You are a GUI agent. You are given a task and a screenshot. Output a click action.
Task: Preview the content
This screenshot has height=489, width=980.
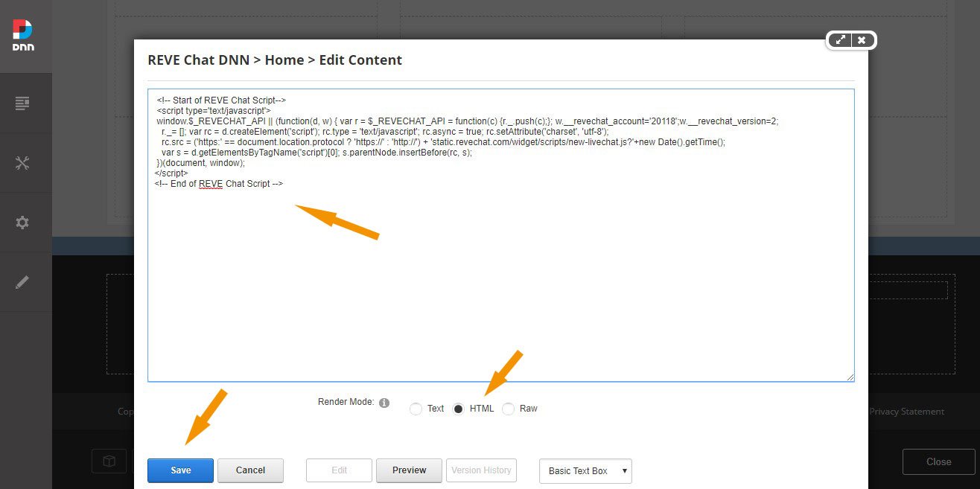click(409, 470)
